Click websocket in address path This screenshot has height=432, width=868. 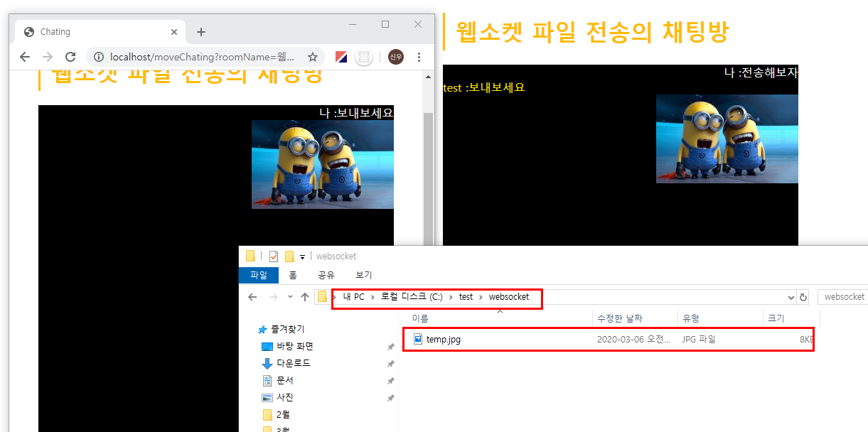[509, 297]
